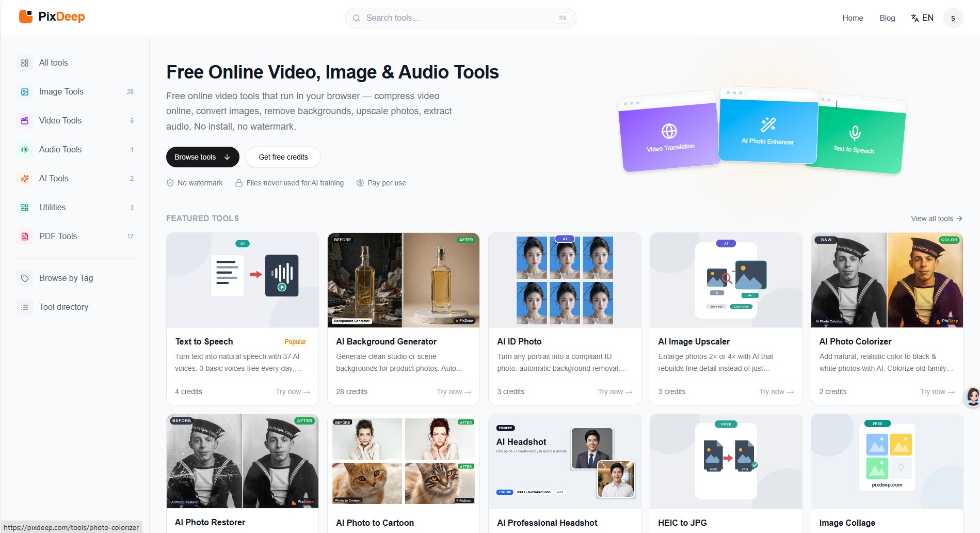Open the Utilities sidebar icon
Image resolution: width=980 pixels, height=533 pixels.
[x=25, y=208]
